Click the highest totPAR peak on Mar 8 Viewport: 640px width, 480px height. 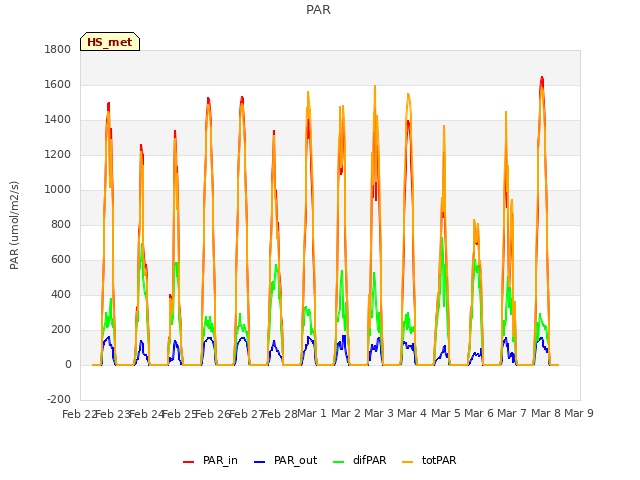pyautogui.click(x=542, y=87)
